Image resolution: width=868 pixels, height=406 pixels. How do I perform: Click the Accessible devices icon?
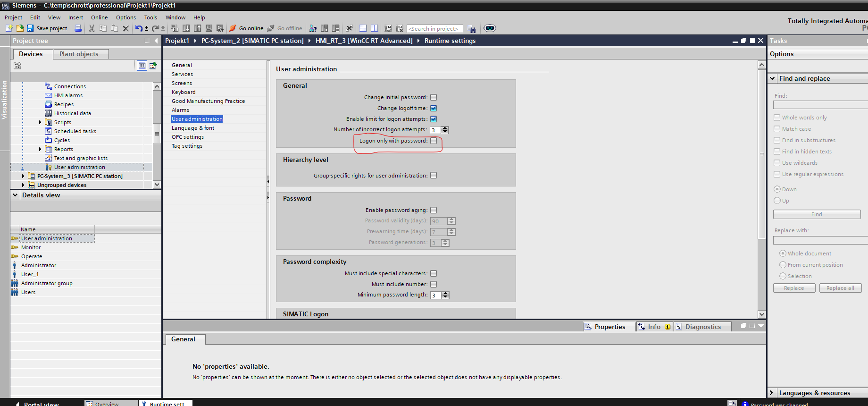pyautogui.click(x=313, y=28)
